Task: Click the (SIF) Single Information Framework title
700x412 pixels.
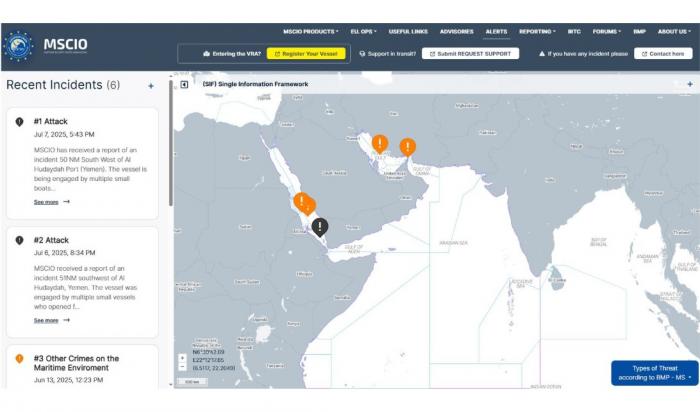Action: coord(255,84)
